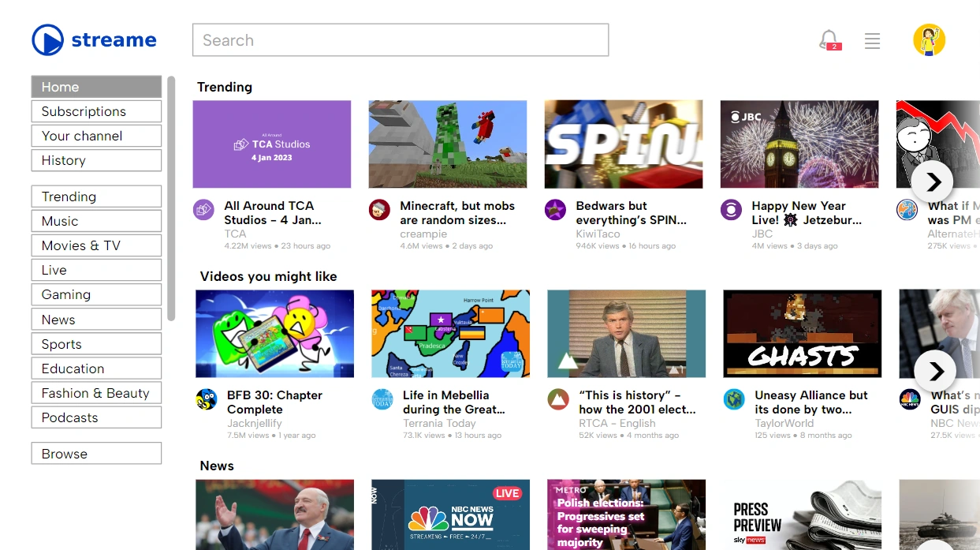Click the JBC channel avatar icon
The width and height of the screenshot is (980, 550).
731,210
